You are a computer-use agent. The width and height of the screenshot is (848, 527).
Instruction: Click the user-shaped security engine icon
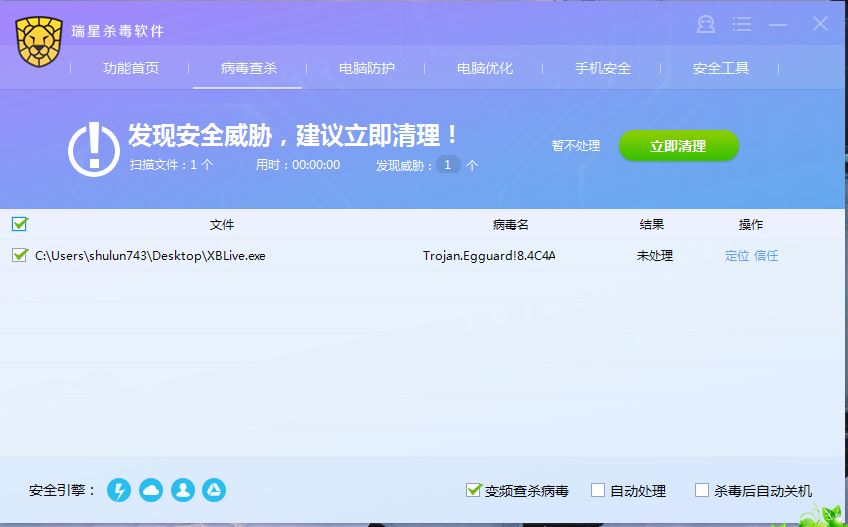(x=183, y=490)
